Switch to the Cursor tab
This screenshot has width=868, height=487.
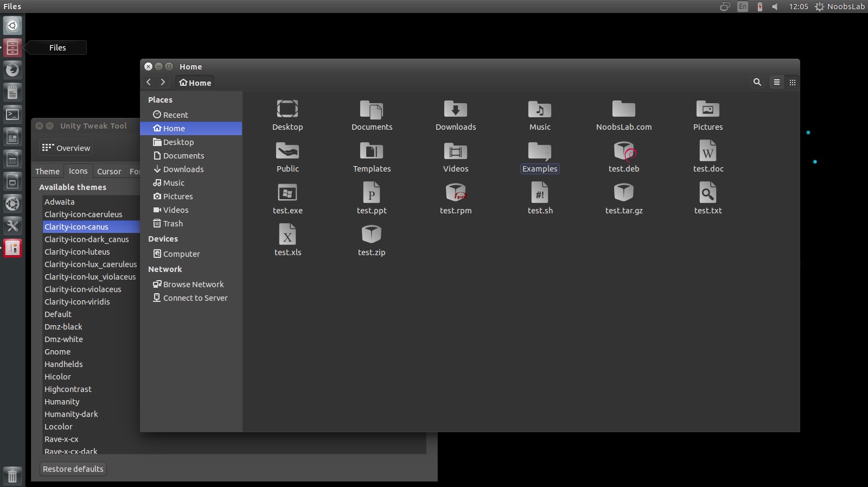[109, 171]
